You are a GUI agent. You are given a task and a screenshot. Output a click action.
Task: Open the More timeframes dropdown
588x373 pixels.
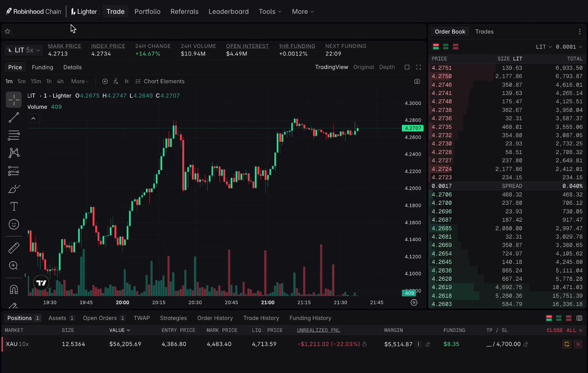point(80,81)
